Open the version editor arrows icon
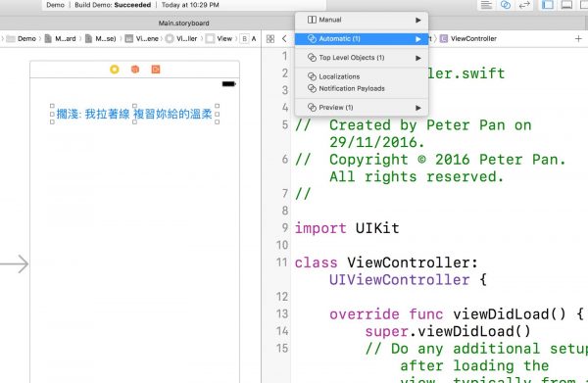 pos(524,5)
